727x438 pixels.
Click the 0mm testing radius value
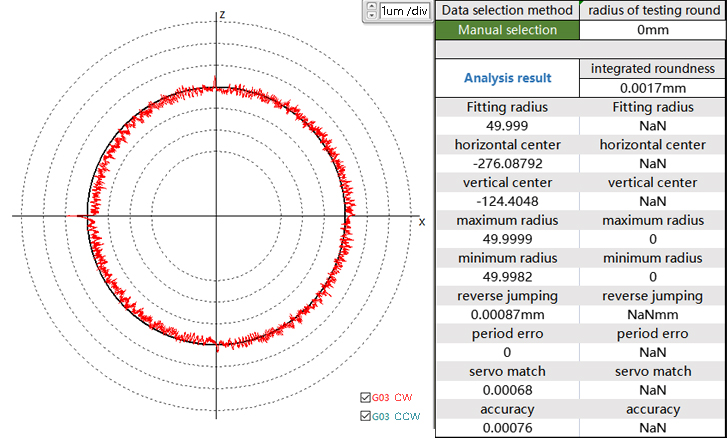[x=653, y=30]
